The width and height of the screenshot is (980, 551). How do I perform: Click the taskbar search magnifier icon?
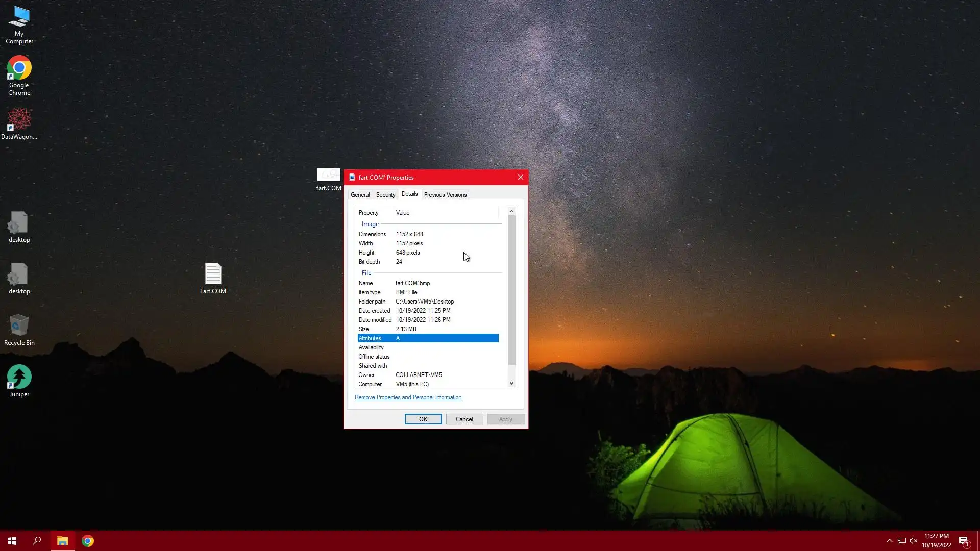coord(37,541)
